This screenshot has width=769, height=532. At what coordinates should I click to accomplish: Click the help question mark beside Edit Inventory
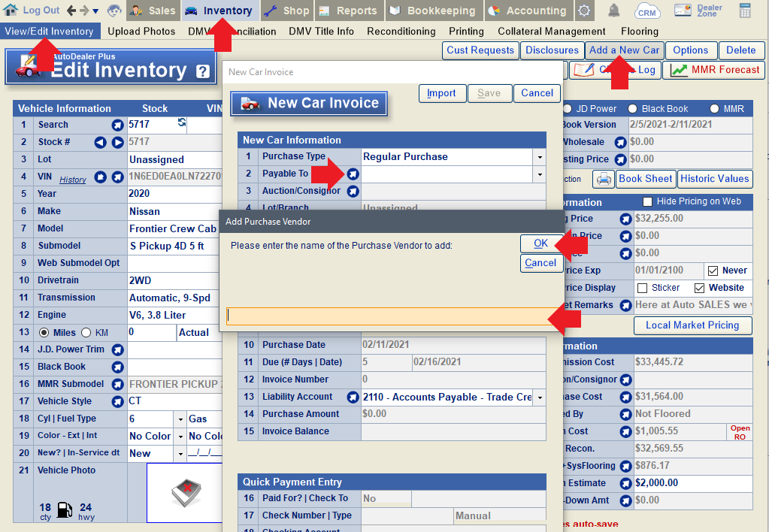click(203, 71)
